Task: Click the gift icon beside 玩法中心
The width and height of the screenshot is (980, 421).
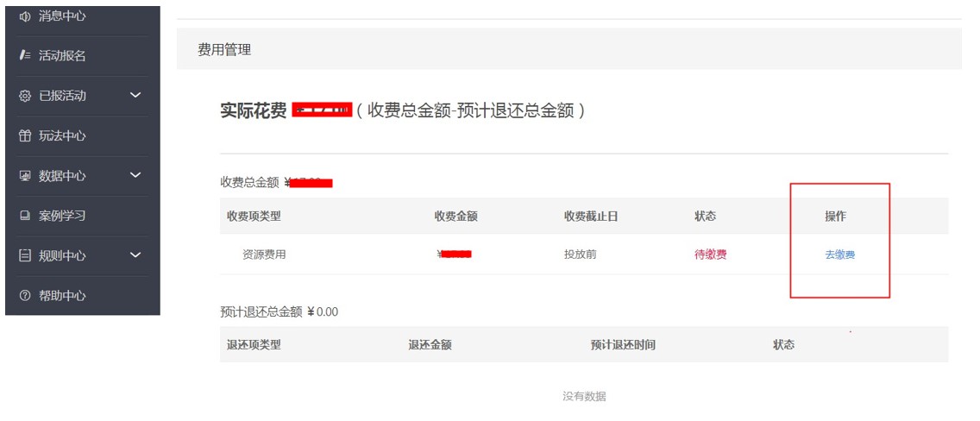Action: point(24,136)
